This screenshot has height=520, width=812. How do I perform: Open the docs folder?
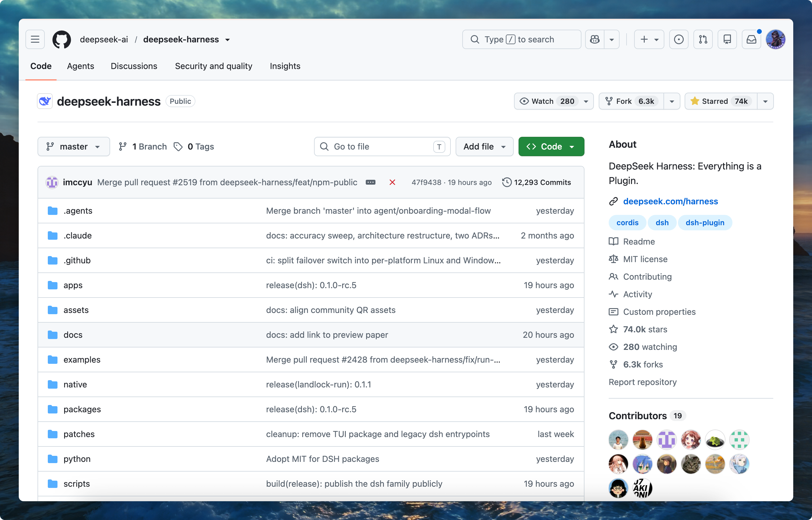click(73, 335)
